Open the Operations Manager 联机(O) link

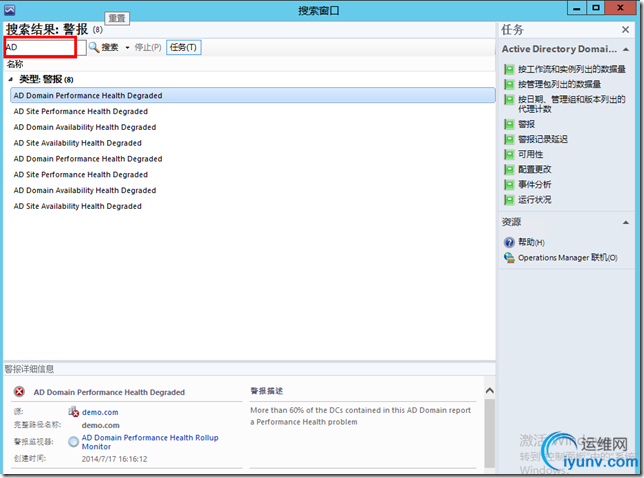568,257
